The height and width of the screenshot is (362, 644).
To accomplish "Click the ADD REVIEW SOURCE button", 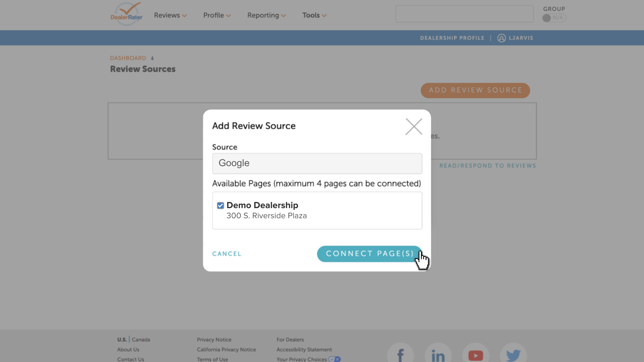I will click(475, 90).
